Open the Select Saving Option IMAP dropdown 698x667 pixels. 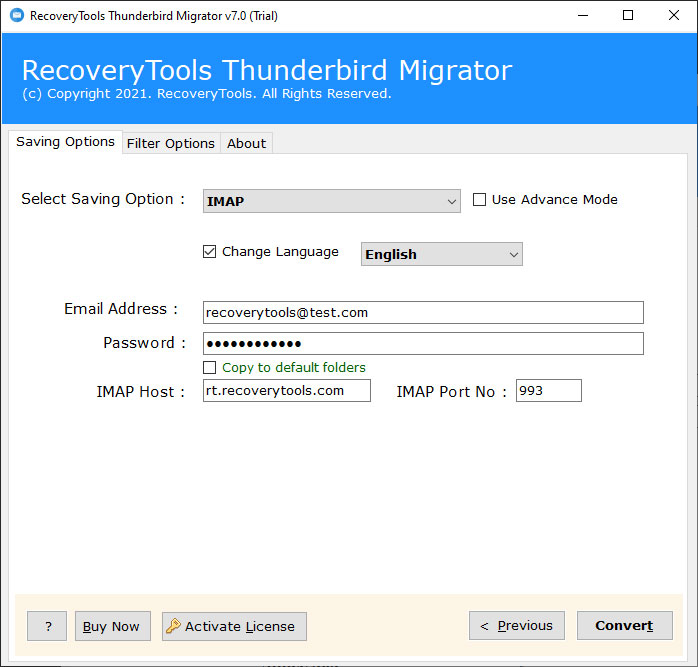[332, 201]
